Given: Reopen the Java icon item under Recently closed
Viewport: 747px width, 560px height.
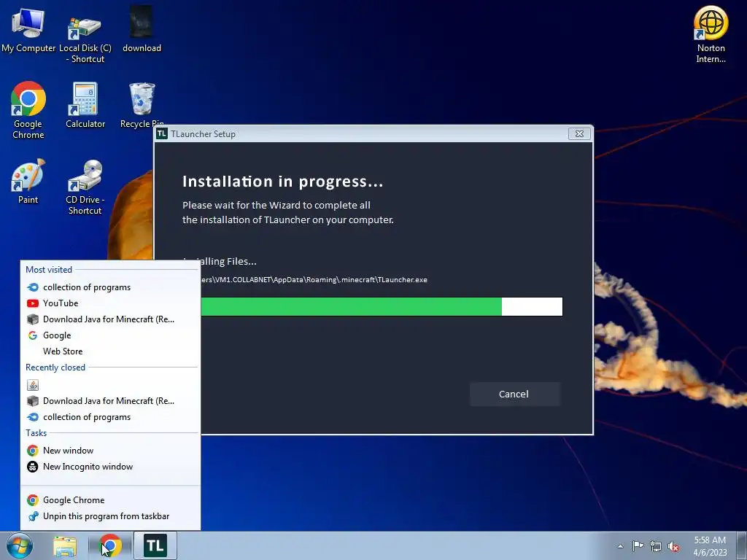Looking at the screenshot, I should [x=111, y=385].
